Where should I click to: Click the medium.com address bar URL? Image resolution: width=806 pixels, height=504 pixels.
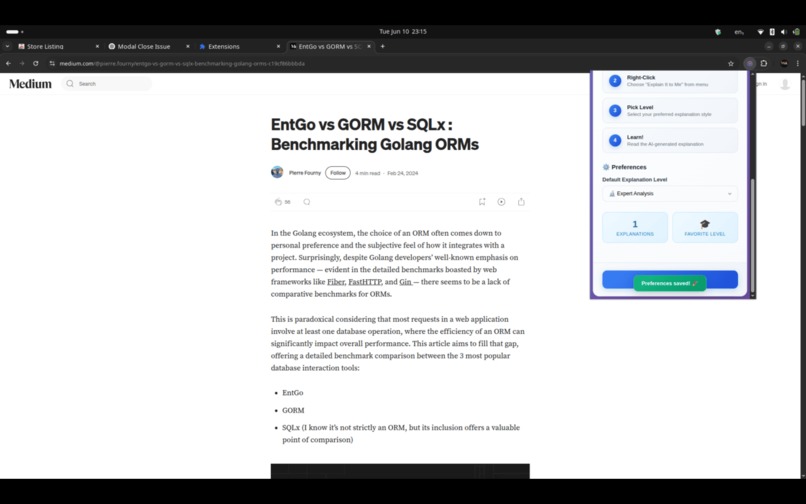click(x=182, y=64)
